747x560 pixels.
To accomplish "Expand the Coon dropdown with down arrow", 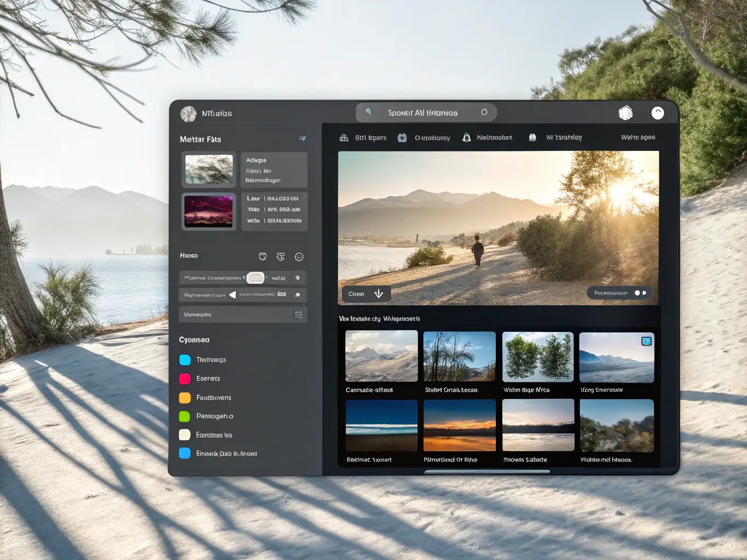I will 378,294.
